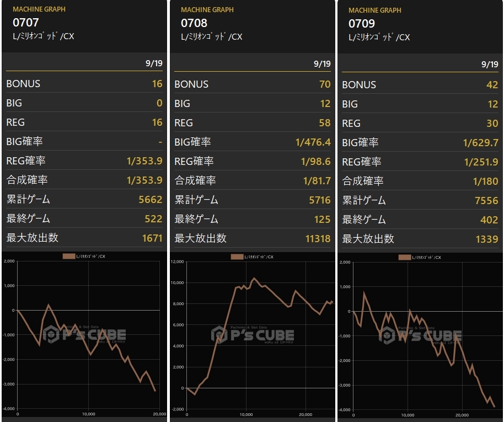This screenshot has height=422, width=504.
Task: Click the P's CUBE watermark logo on 0709 graph
Action: tap(420, 335)
